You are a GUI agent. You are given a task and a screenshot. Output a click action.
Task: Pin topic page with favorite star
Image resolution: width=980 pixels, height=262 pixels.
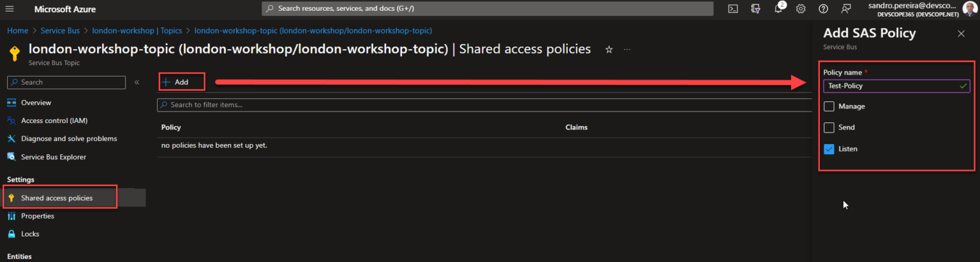pyautogui.click(x=609, y=50)
